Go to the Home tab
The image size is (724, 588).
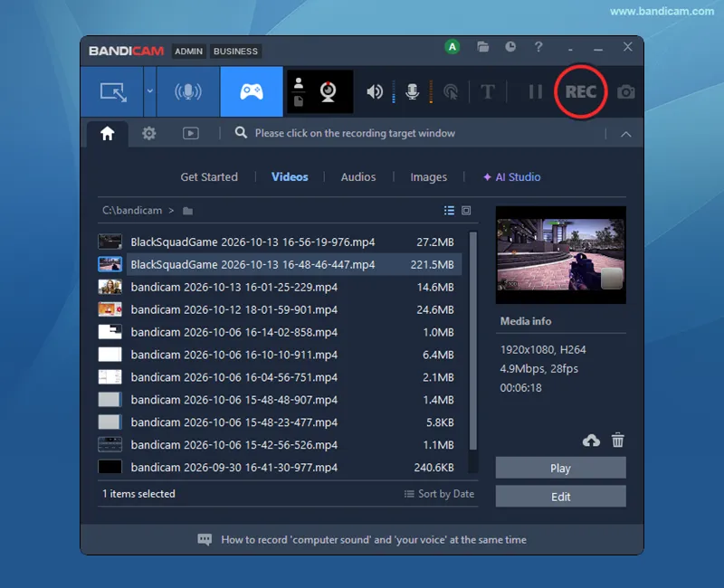click(108, 133)
